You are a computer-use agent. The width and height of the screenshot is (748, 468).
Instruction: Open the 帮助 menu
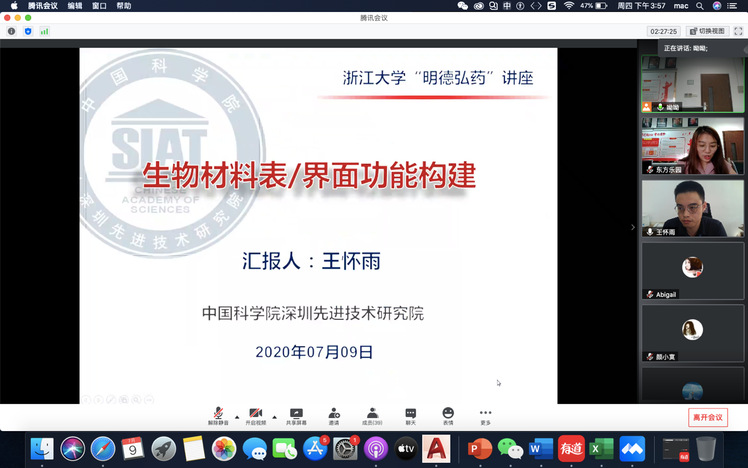click(124, 6)
